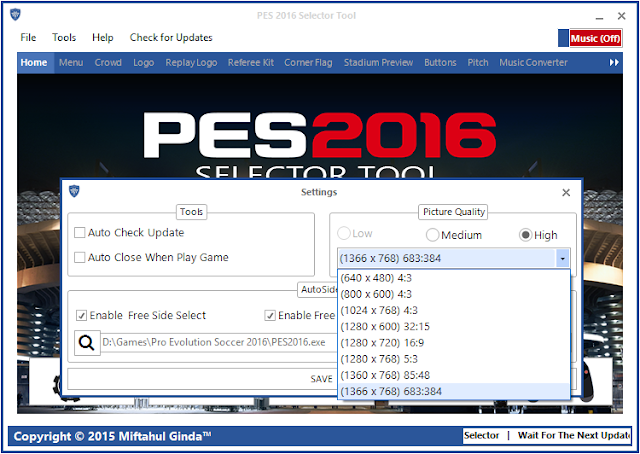This screenshot has width=640, height=454.
Task: Click the shield logo in the main title bar
Action: click(16, 15)
